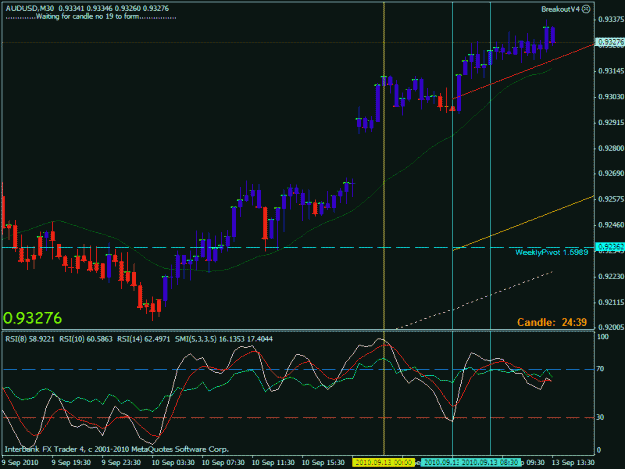Click the cyan 0.92362 pivot price tag
Screen dimensions: 625x469
point(609,247)
